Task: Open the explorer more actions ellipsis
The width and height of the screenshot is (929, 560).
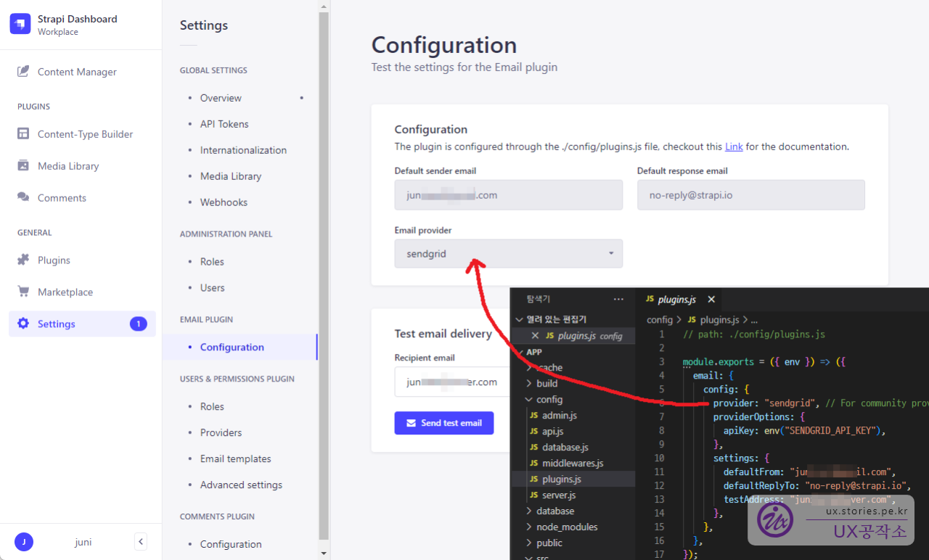Action: pos(618,299)
